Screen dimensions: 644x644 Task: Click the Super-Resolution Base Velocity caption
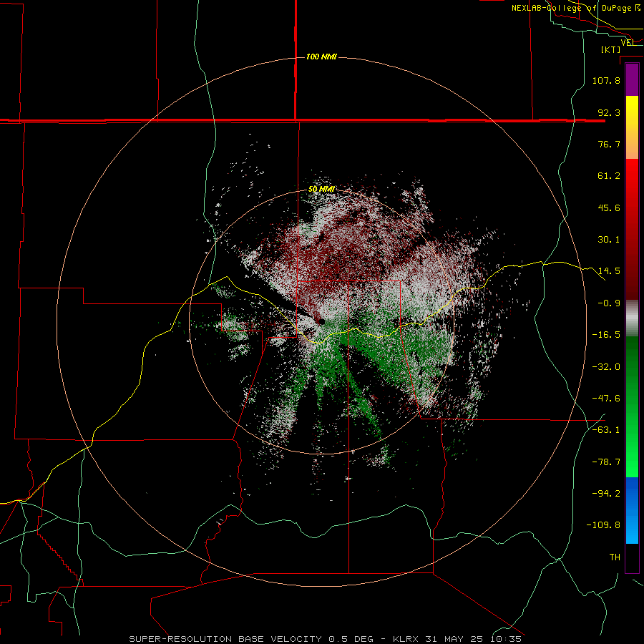(326, 639)
